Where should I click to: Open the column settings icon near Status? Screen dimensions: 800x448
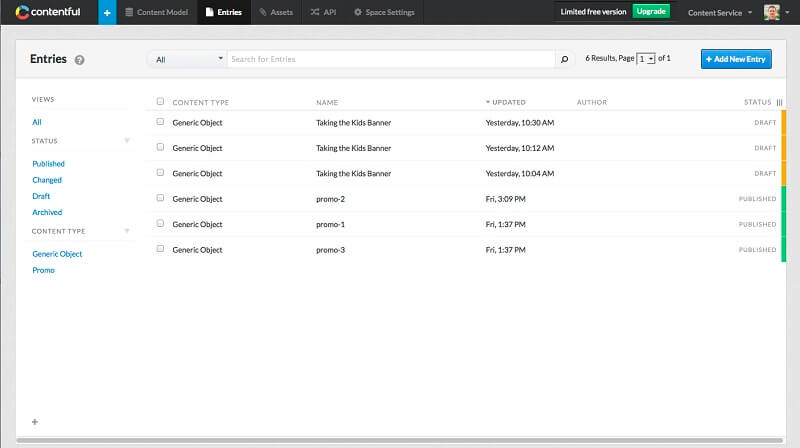point(779,102)
